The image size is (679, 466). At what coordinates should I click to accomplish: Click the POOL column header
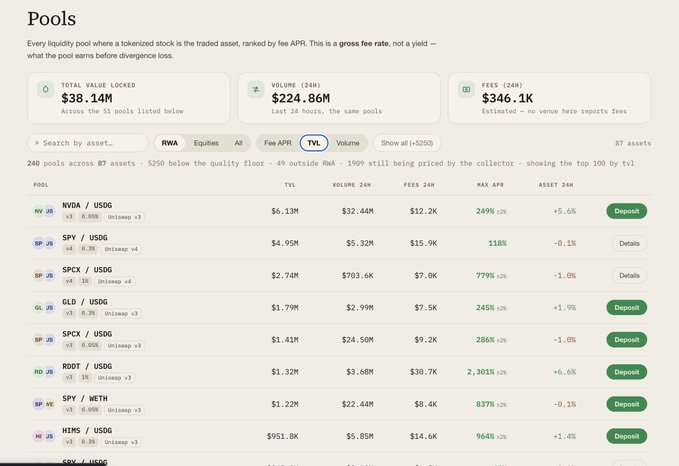tap(41, 185)
